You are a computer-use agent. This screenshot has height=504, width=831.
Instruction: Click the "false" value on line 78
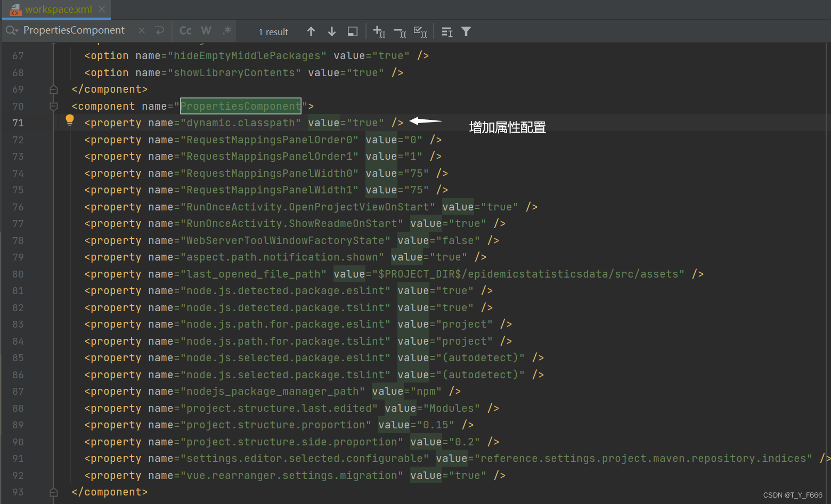pos(458,240)
